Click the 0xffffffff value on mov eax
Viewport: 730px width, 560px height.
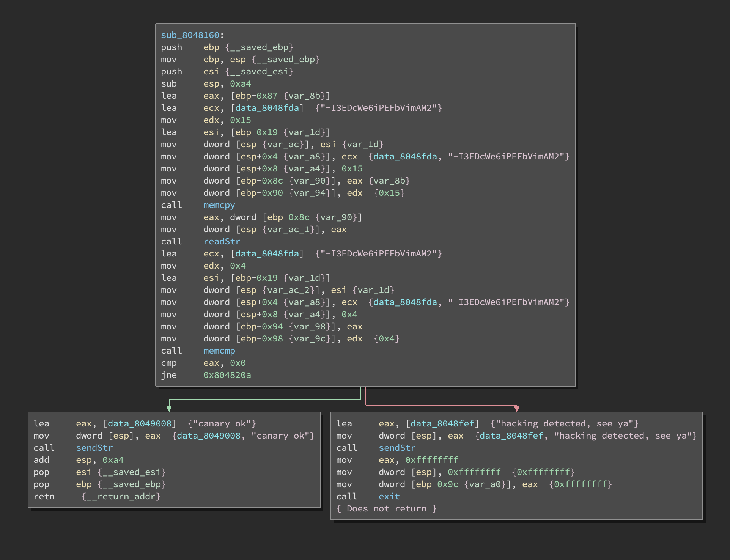431,460
